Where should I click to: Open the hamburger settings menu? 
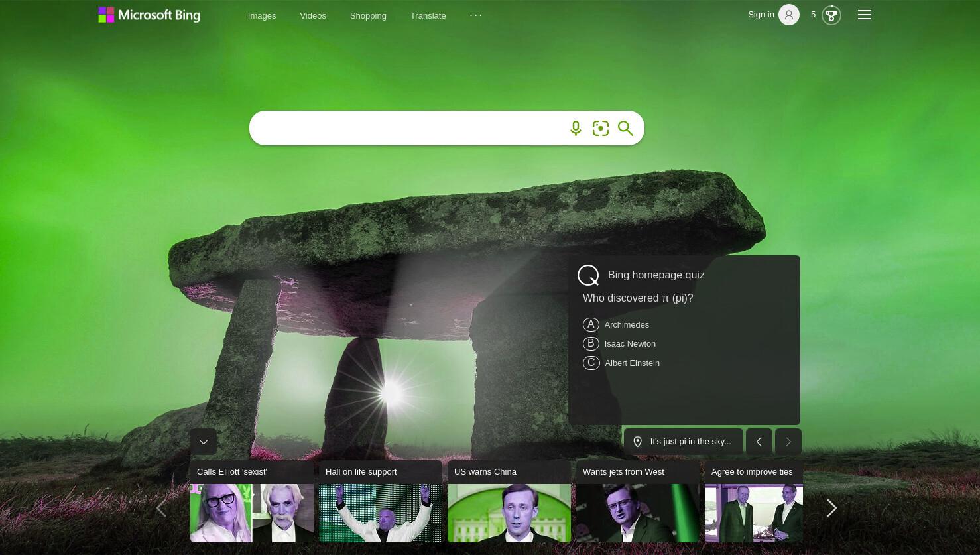(x=865, y=15)
